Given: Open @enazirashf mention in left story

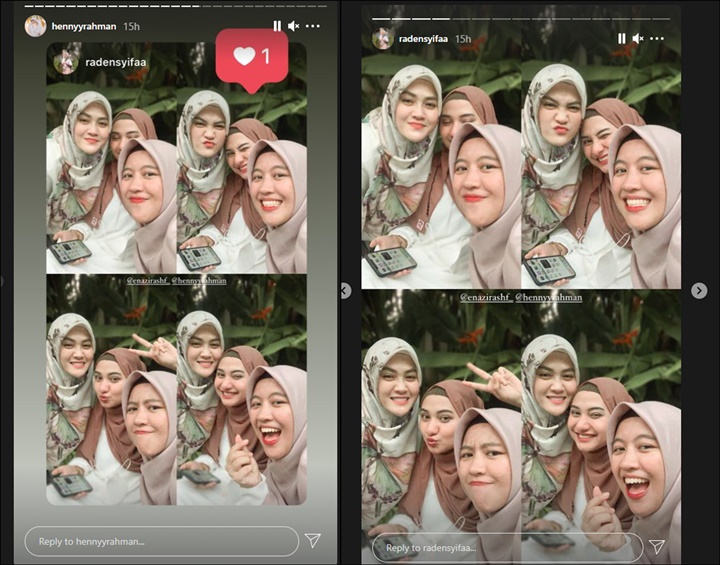Looking at the screenshot, I should 148,281.
